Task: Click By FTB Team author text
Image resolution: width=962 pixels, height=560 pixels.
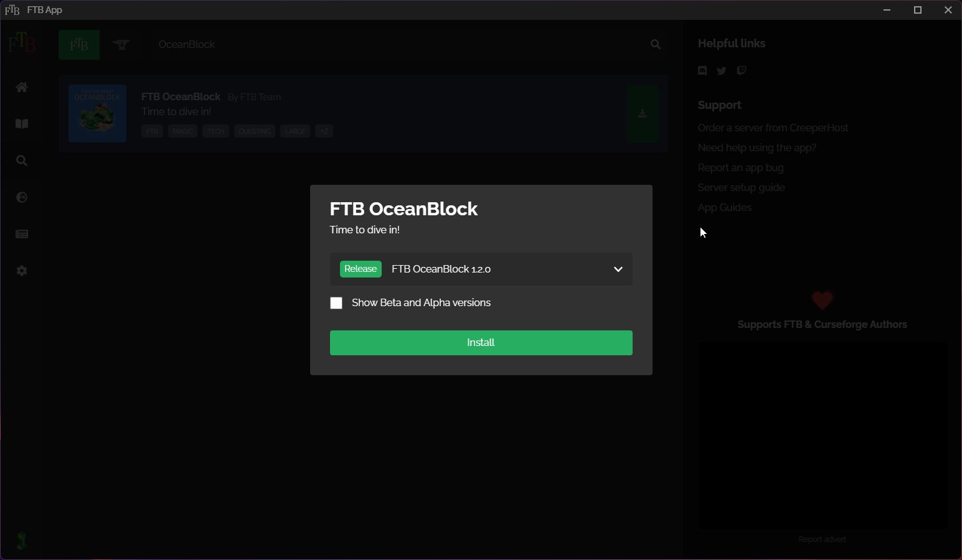Action: tap(255, 97)
